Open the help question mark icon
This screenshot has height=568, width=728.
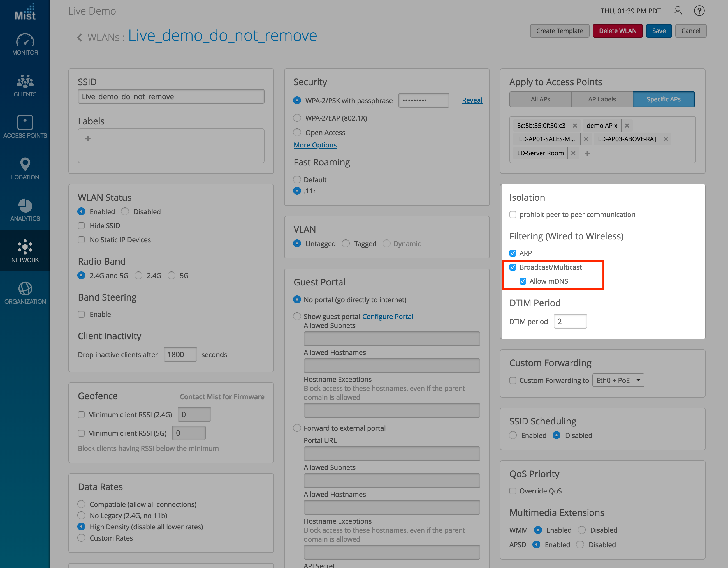(699, 11)
